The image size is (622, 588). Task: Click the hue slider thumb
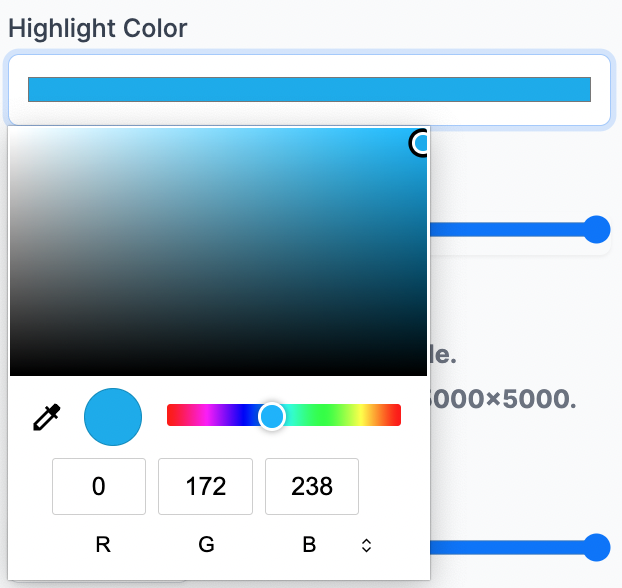coord(272,416)
